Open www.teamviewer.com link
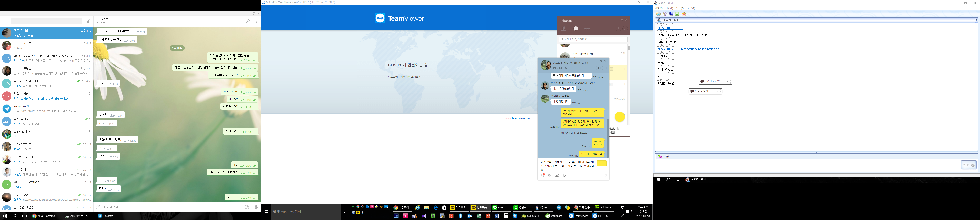The image size is (980, 220). (x=519, y=118)
